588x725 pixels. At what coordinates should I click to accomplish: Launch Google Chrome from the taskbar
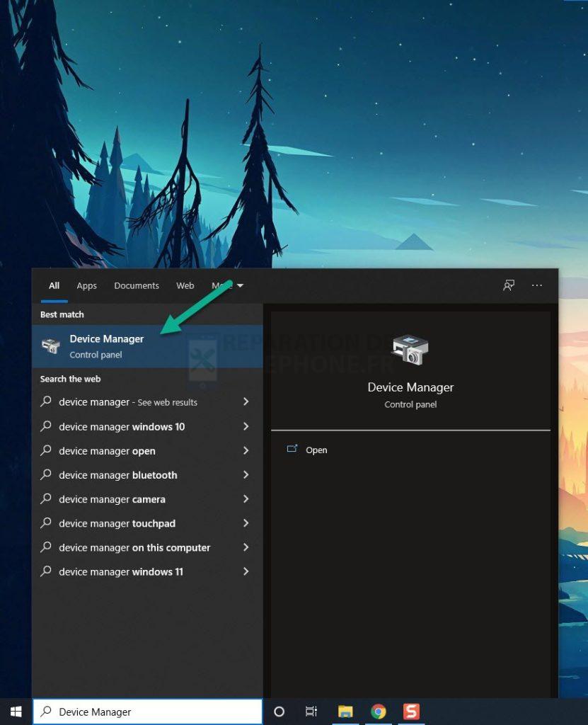(379, 711)
